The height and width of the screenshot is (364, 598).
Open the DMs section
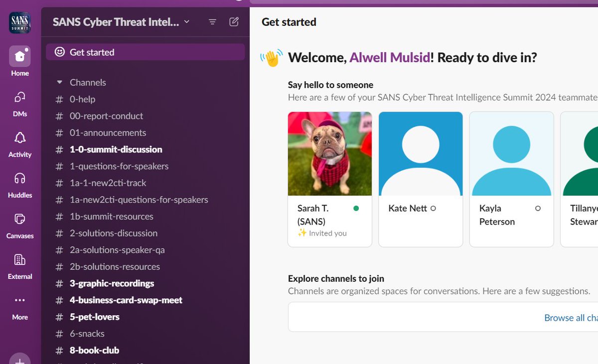pos(19,103)
